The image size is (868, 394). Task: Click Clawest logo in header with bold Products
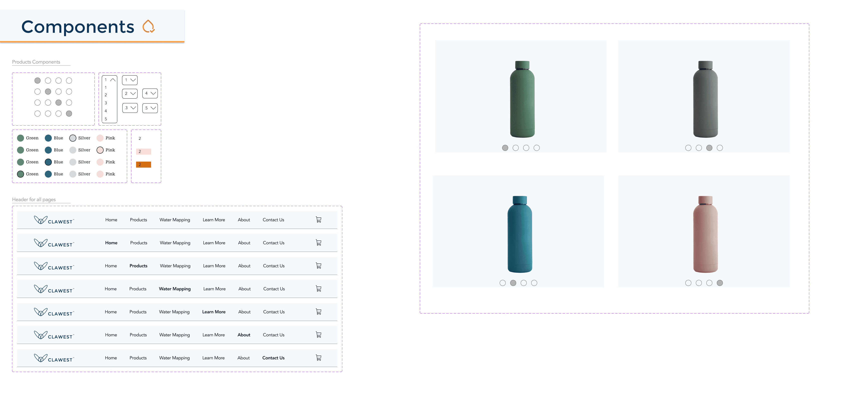pos(54,266)
